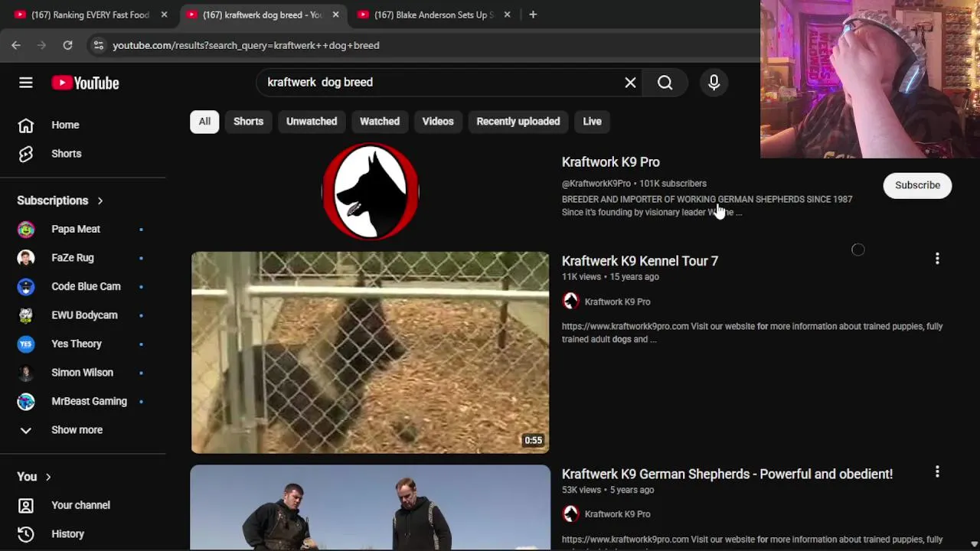
Task: Start voice search with microphone icon
Action: [x=714, y=83]
